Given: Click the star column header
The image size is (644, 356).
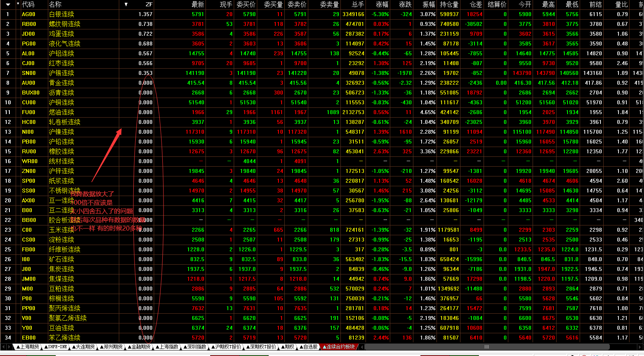Looking at the screenshot, I should (x=18, y=5).
